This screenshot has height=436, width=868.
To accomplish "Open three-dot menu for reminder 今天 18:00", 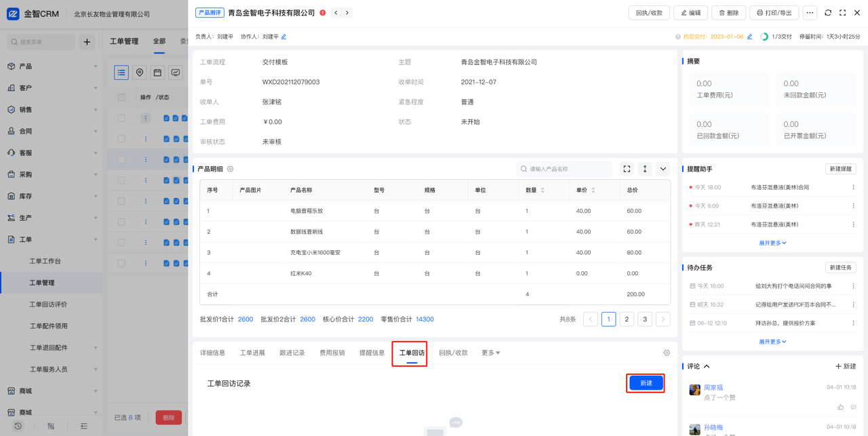I will (853, 187).
